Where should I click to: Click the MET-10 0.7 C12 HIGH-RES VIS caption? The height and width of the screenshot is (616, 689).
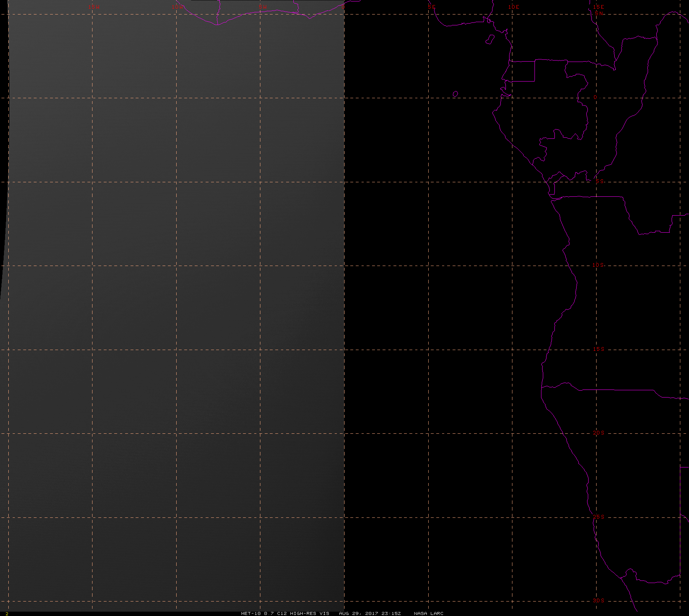(x=285, y=613)
